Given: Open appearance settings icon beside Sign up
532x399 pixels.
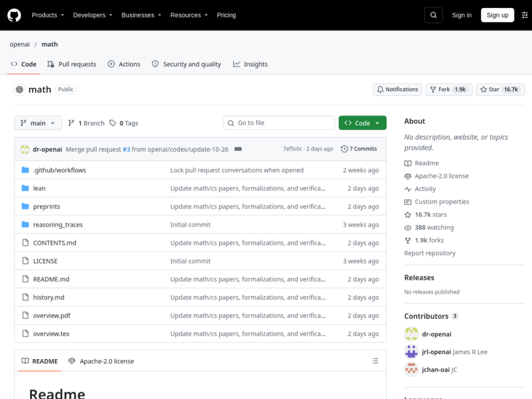Looking at the screenshot, I should pyautogui.click(x=525, y=15).
